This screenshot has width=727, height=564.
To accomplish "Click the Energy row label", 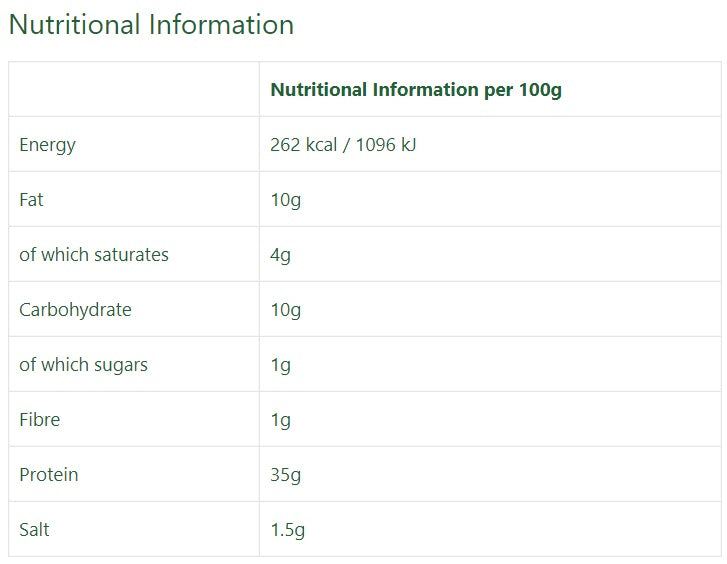I will 47,145.
